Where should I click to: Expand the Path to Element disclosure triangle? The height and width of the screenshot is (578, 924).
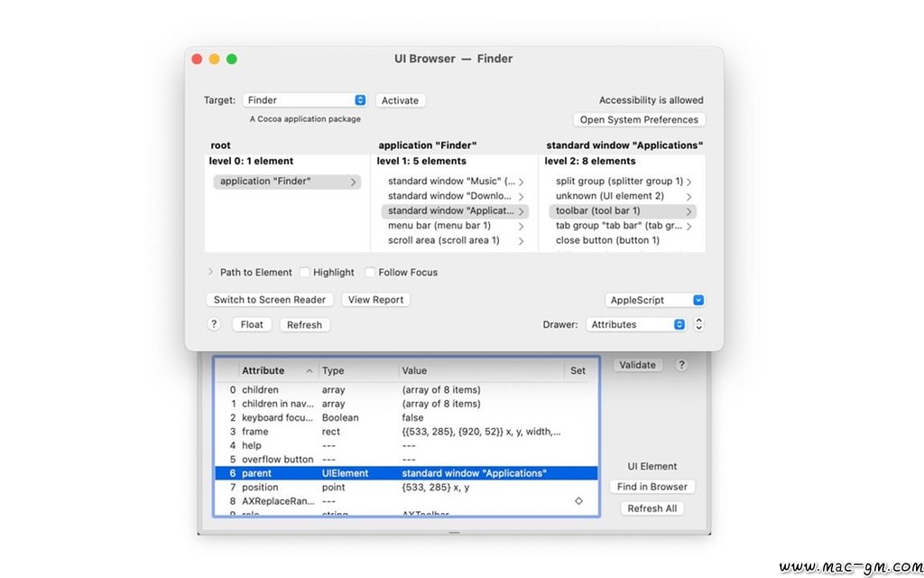click(x=210, y=273)
